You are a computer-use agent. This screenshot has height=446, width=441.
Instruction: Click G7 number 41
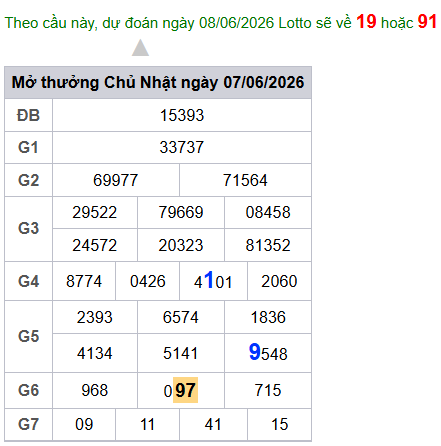(x=213, y=425)
